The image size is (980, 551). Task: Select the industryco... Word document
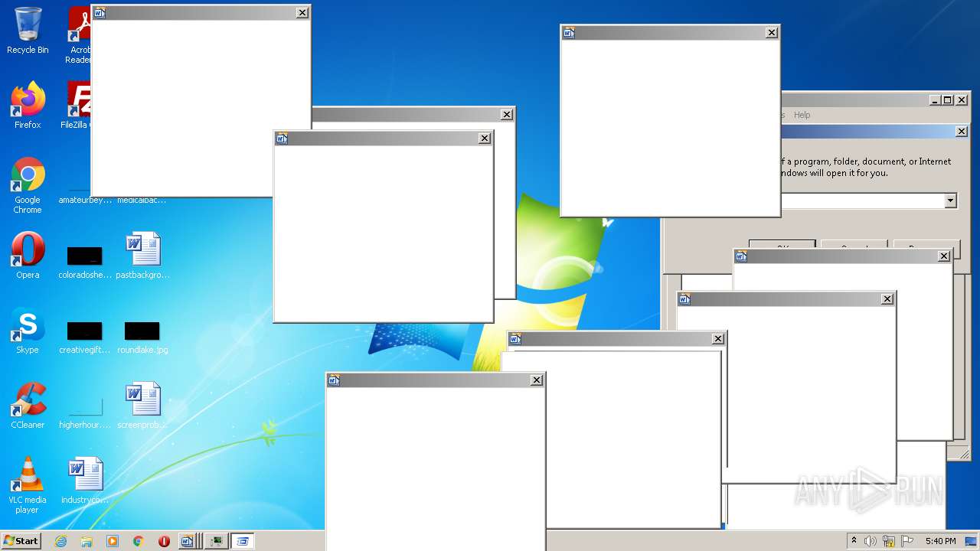[85, 481]
